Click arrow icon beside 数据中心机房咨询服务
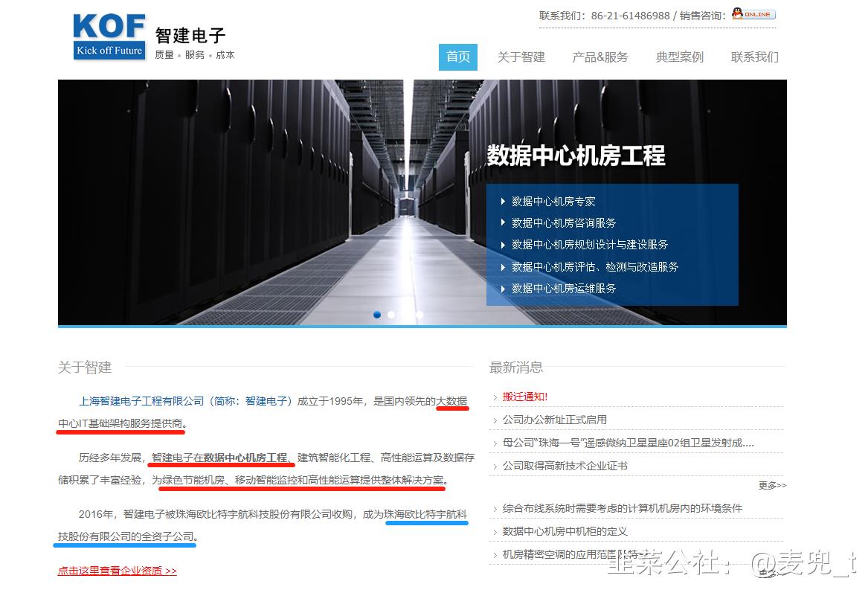 tap(504, 222)
